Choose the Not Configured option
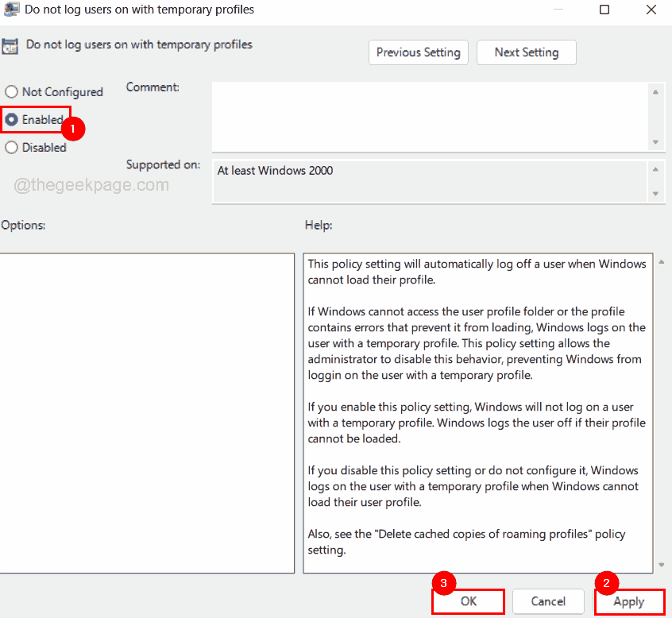 click(10, 91)
